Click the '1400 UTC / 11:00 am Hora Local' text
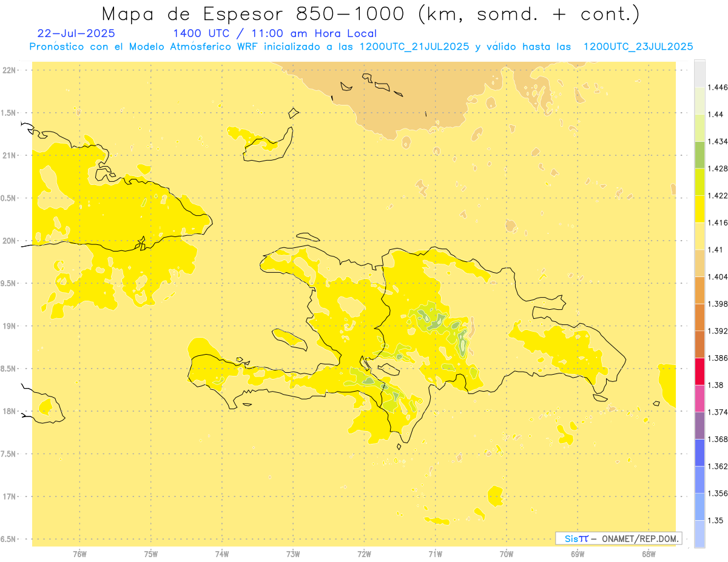This screenshot has height=562, width=728. pyautogui.click(x=275, y=33)
